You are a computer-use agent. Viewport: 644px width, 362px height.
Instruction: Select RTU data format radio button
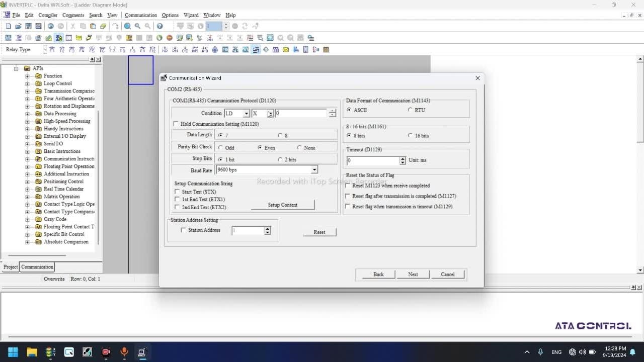click(410, 110)
